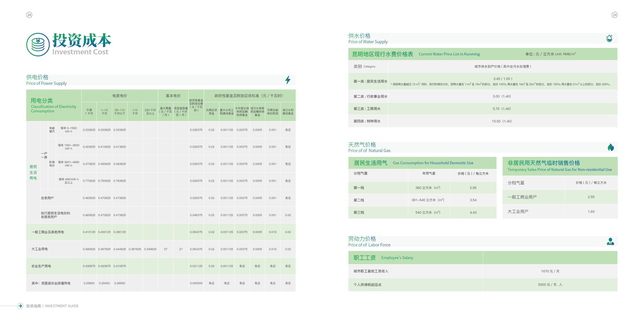Select the Temporary Sales Price Non-residential Use title
This screenshot has height=322, width=644.
click(559, 170)
